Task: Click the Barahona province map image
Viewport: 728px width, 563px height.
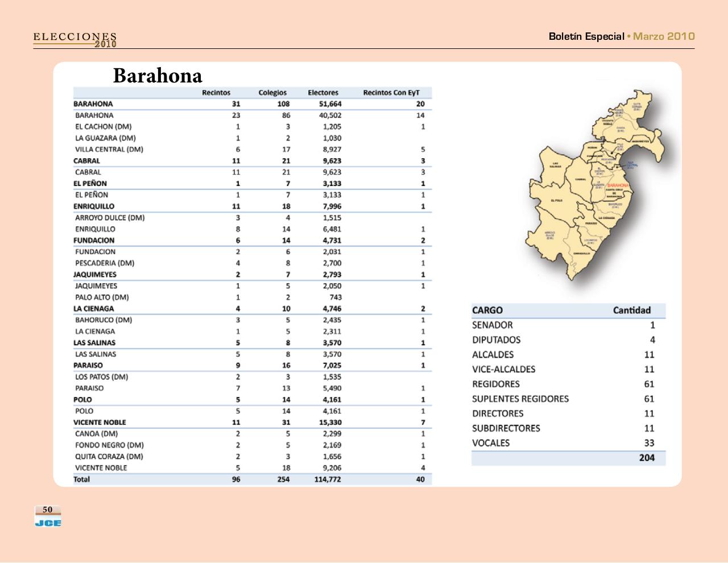Action: (597, 185)
